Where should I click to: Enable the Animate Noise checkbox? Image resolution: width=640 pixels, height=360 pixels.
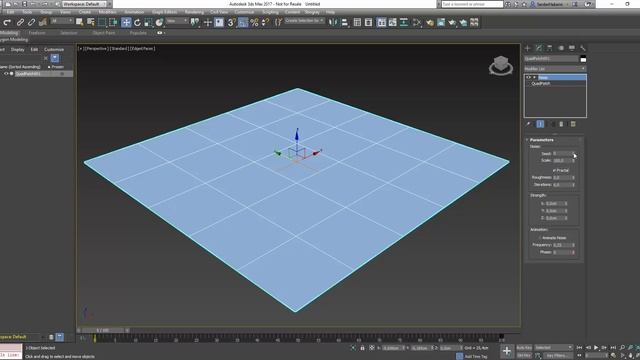(540, 238)
